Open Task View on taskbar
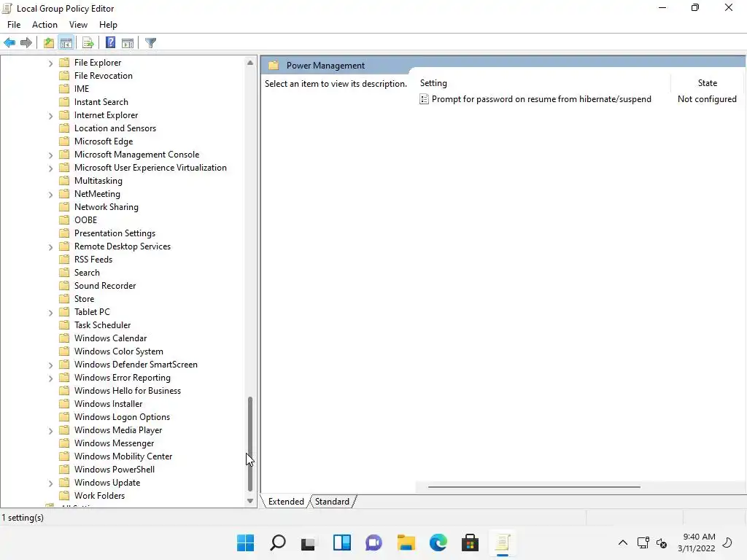747x560 pixels. pyautogui.click(x=309, y=542)
